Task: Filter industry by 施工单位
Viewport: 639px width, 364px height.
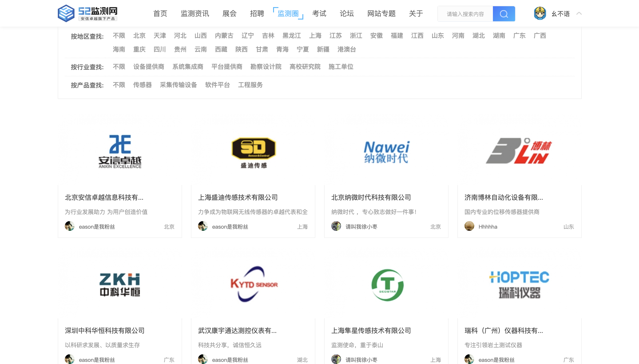Action: (341, 67)
